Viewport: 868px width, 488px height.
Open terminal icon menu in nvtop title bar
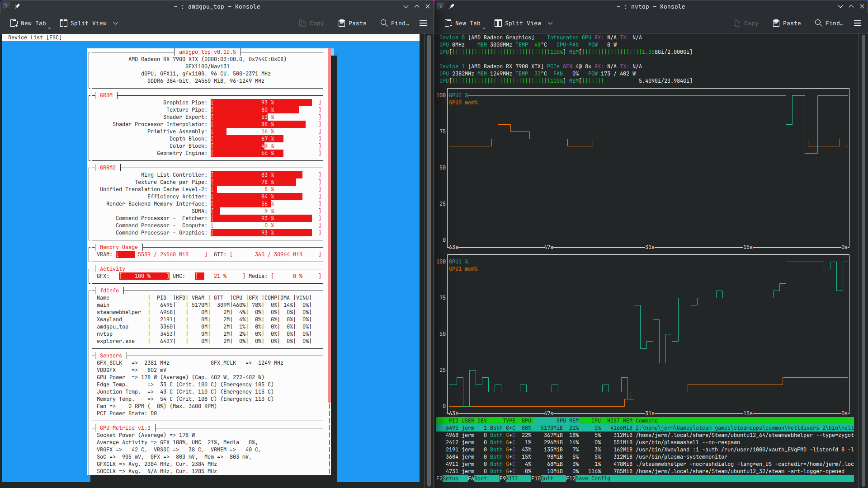pyautogui.click(x=441, y=6)
